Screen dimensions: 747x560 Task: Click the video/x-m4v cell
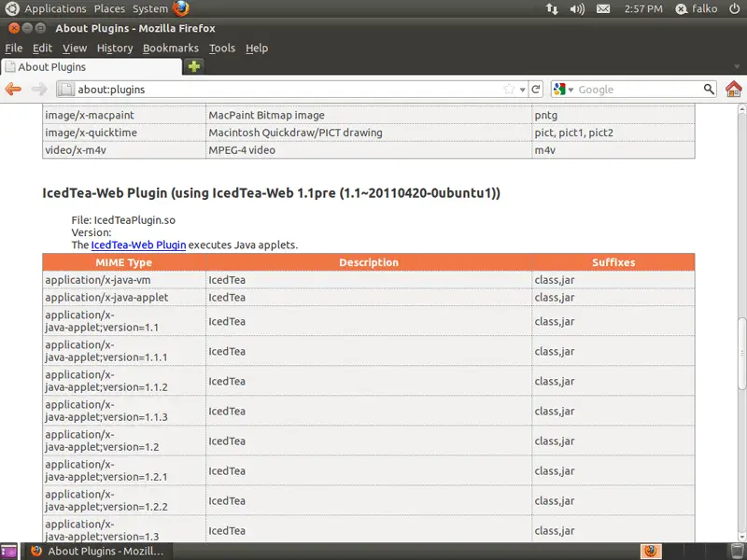(x=124, y=150)
